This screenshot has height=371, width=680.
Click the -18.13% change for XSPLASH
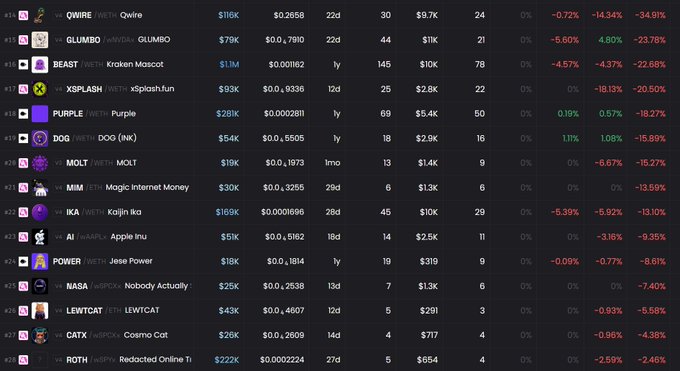coord(608,89)
